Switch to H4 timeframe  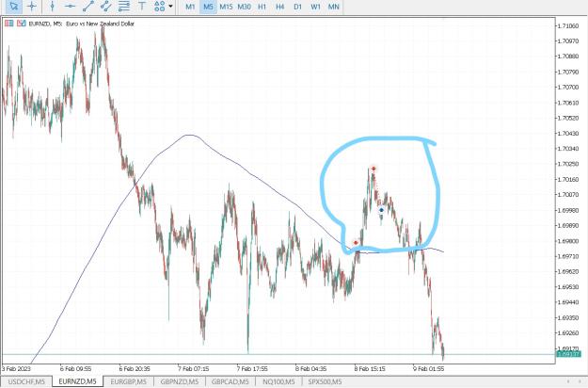click(279, 7)
